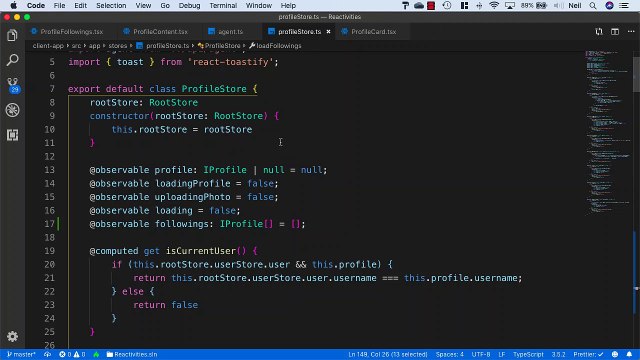Click the feedback smiley icon in the status bar
Screen dimensions: 640x360
click(615, 354)
